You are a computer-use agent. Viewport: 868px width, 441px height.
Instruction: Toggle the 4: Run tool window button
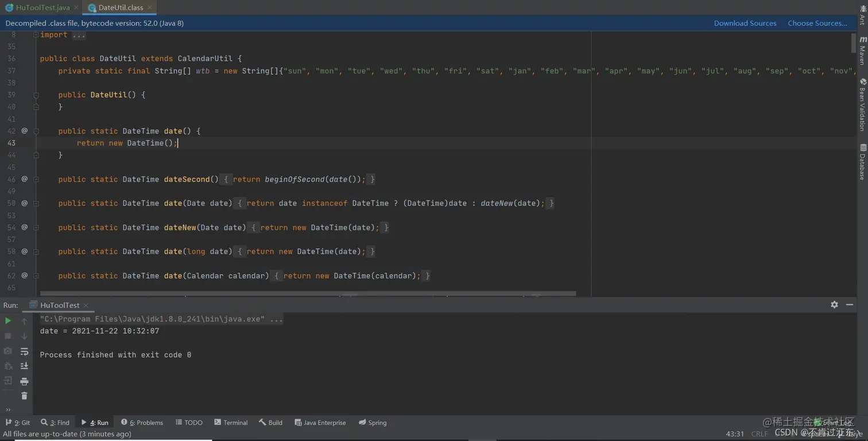point(95,423)
